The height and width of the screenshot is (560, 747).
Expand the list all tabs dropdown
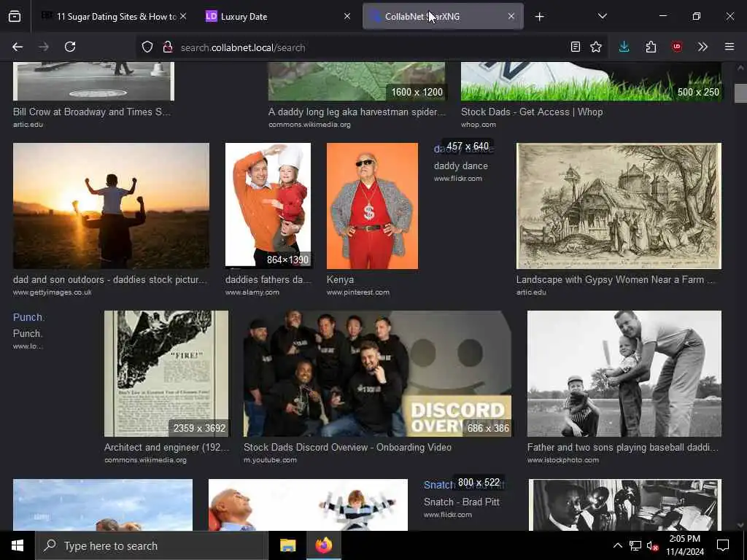click(602, 16)
